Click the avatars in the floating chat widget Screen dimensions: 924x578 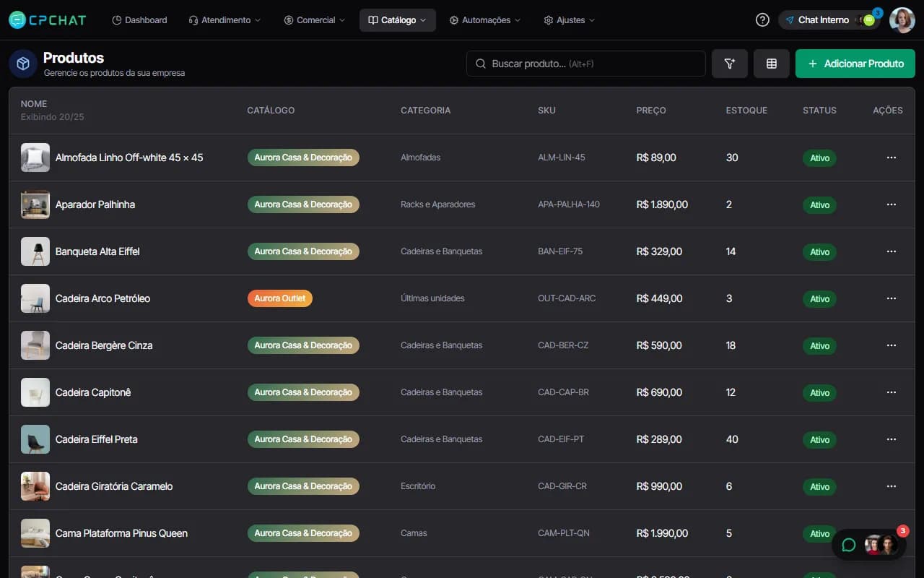[x=881, y=545]
